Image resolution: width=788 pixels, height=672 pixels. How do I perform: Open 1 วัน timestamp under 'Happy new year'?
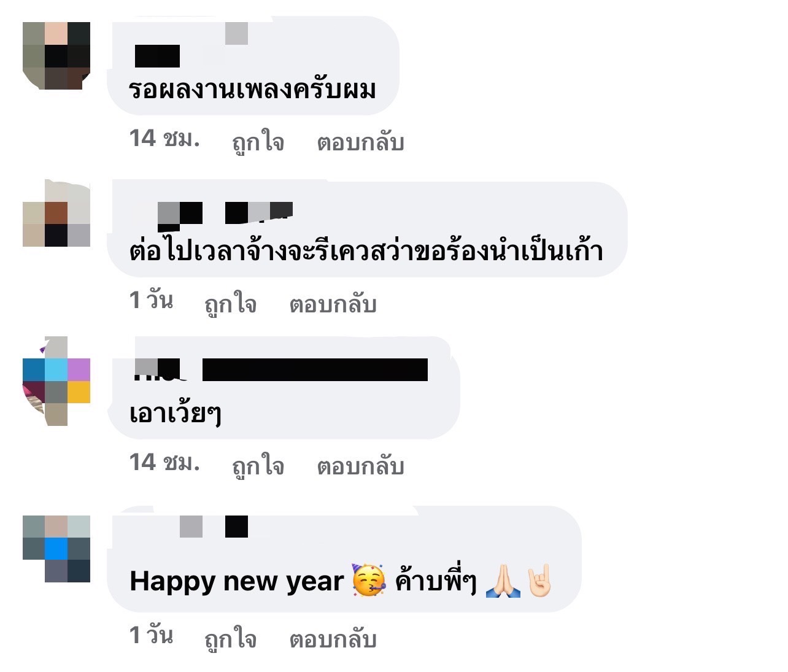151,635
